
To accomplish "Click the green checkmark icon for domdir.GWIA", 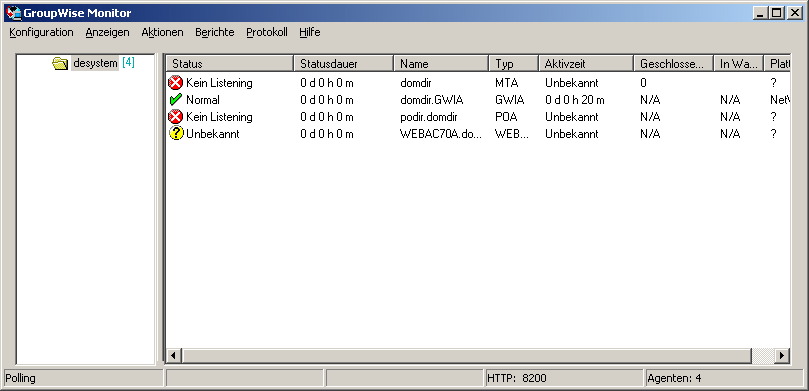I will pos(176,100).
